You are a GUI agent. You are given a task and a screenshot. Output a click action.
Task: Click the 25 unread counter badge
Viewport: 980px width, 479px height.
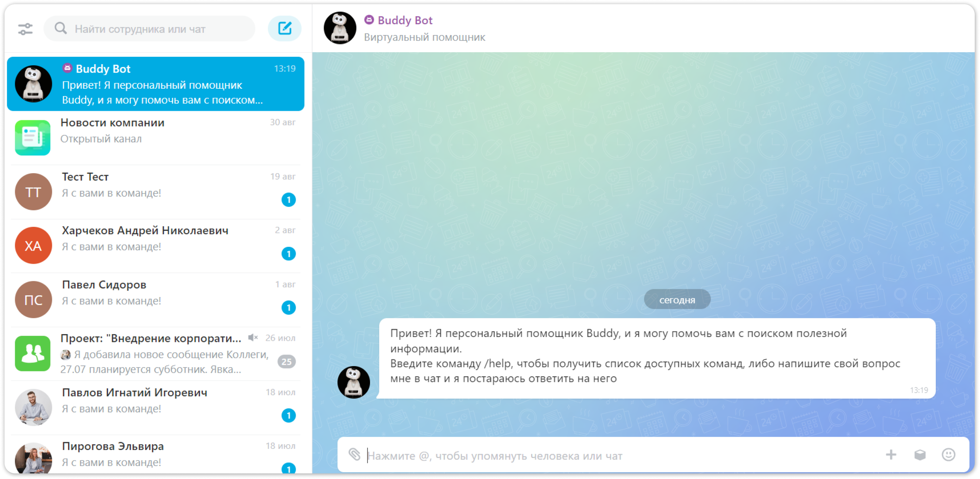point(287,362)
